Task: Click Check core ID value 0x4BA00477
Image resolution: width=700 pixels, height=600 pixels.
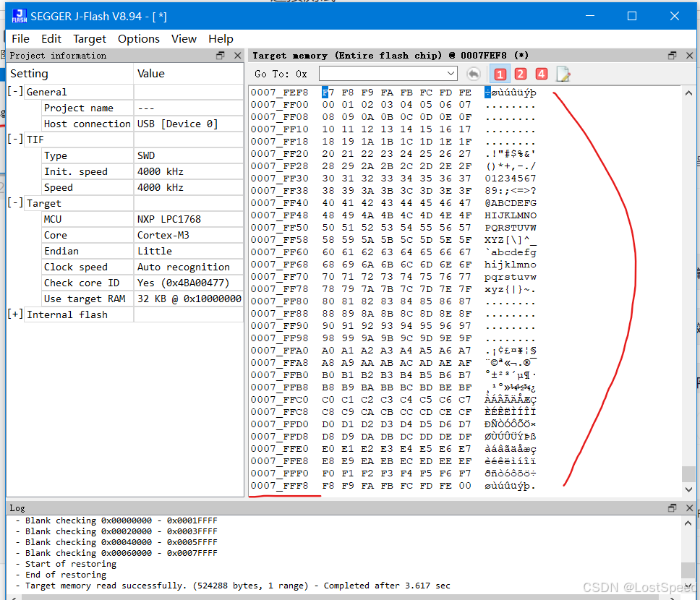Action: click(x=183, y=283)
